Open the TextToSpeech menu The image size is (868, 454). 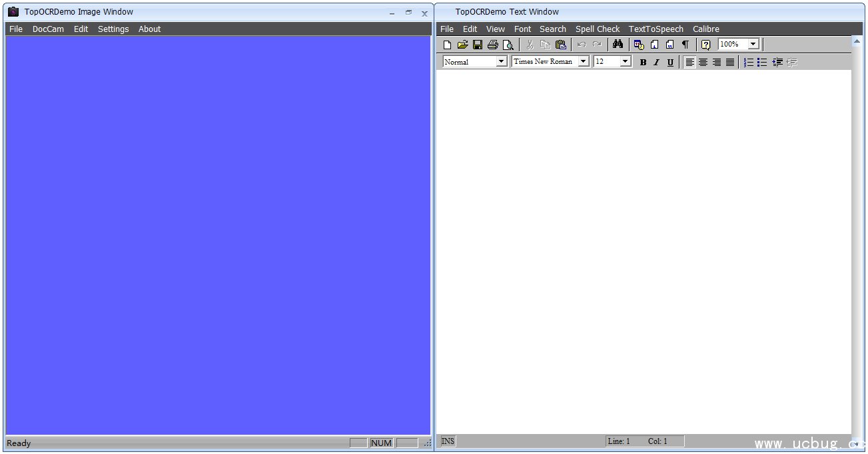tap(655, 29)
